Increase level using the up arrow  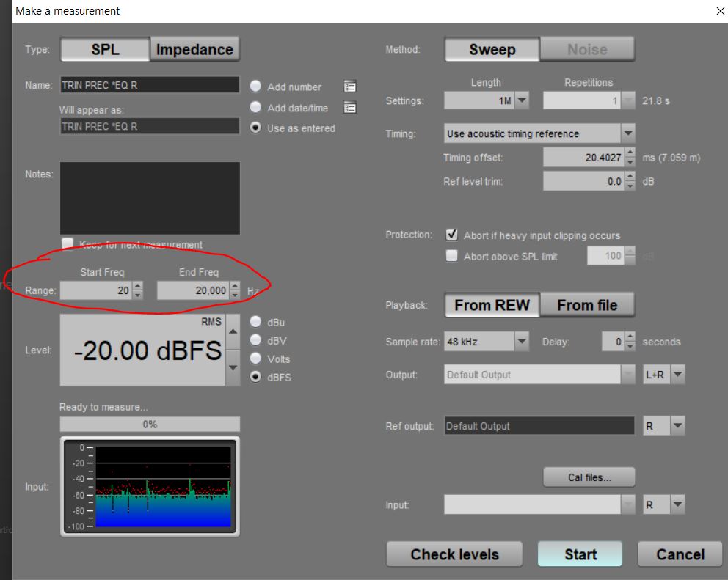pos(233,331)
